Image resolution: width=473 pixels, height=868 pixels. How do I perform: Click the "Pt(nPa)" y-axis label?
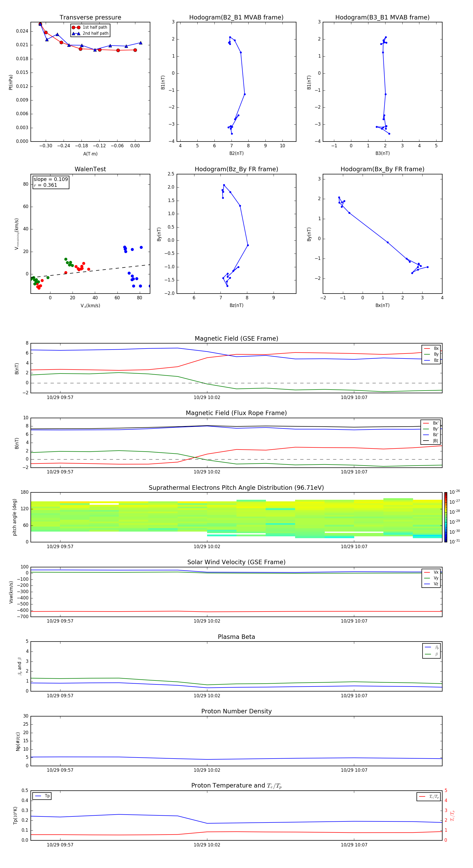[x=11, y=82]
